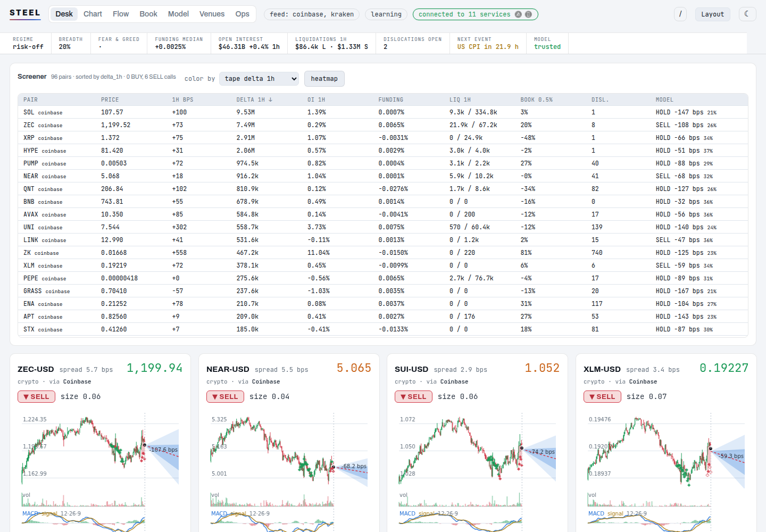Click the slash command shortcut button

[680, 14]
